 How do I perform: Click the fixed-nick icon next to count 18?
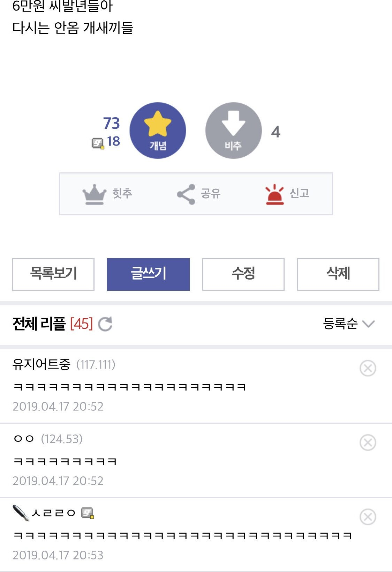point(98,143)
